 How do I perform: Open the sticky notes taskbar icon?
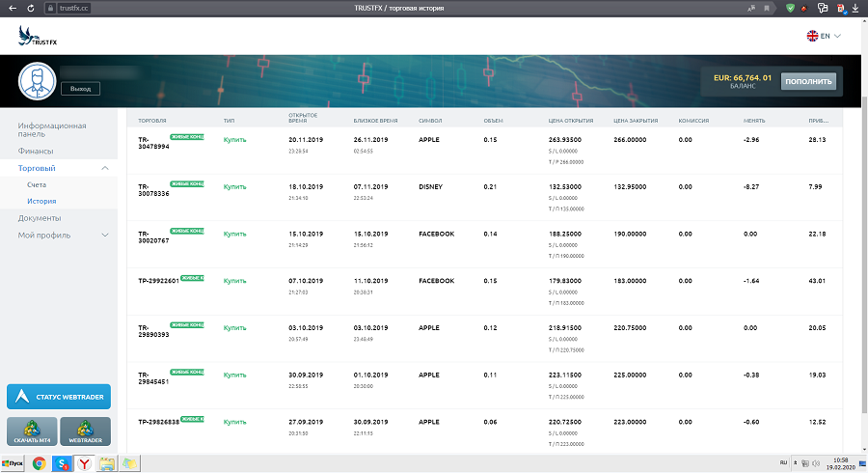[129, 463]
